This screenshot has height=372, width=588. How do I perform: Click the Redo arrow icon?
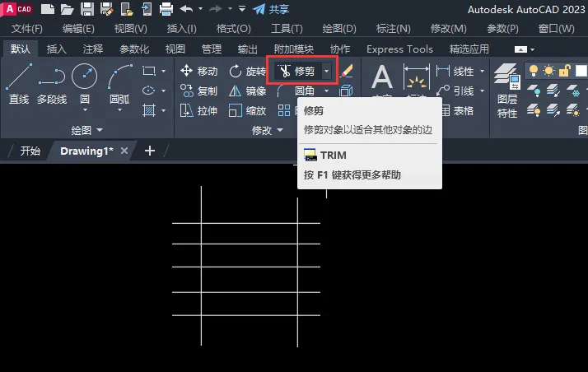pos(216,8)
